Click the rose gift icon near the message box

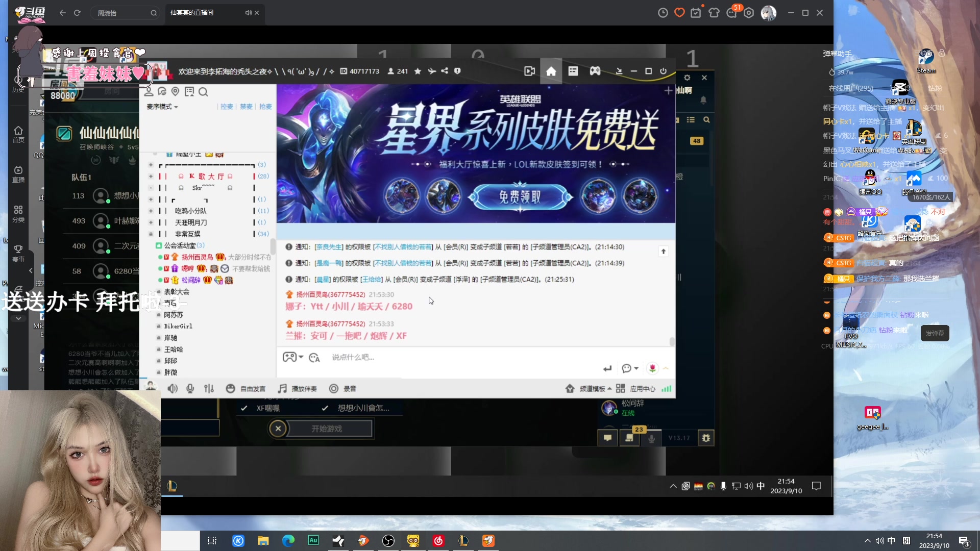coord(653,368)
